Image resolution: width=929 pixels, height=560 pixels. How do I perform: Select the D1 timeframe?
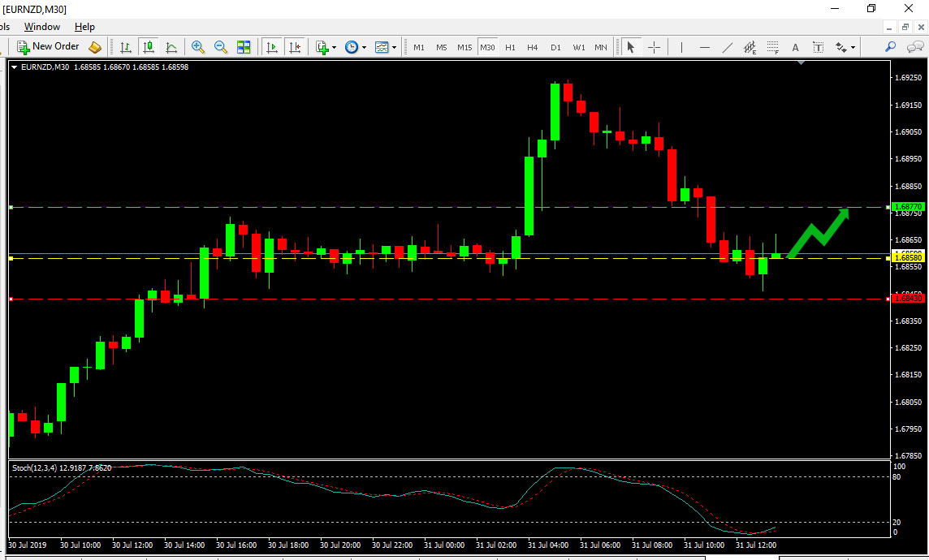pyautogui.click(x=555, y=47)
